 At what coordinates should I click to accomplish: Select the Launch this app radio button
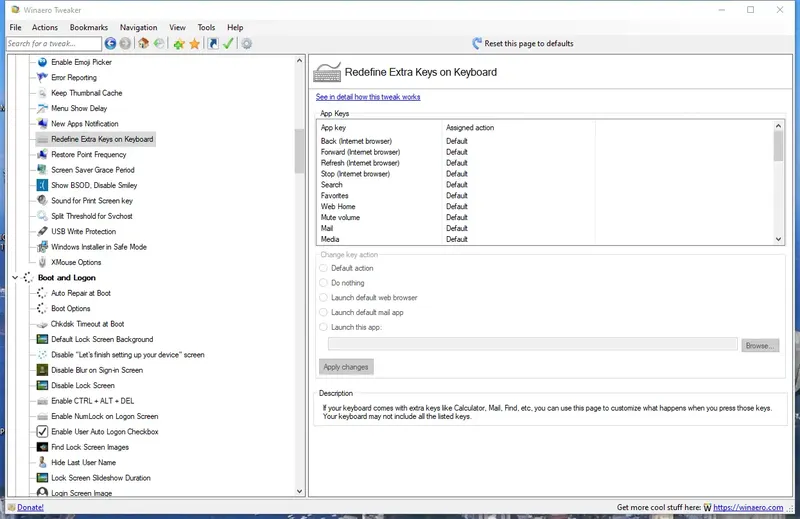(323, 327)
